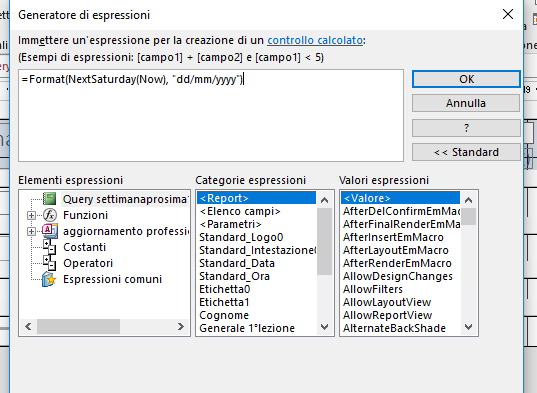This screenshot has width=537, height=393.
Task: Click scroll down arrow in Valori espressioni
Action: tap(469, 327)
